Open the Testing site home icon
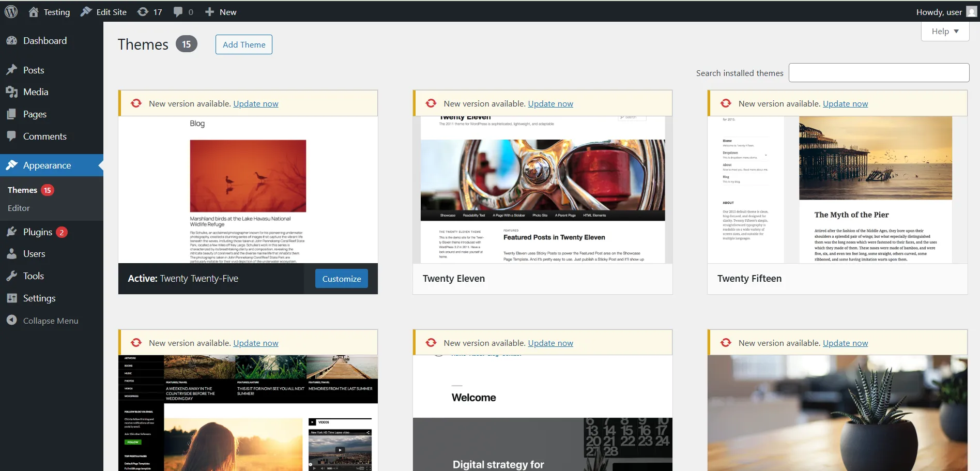This screenshot has width=980, height=471. pyautogui.click(x=34, y=12)
